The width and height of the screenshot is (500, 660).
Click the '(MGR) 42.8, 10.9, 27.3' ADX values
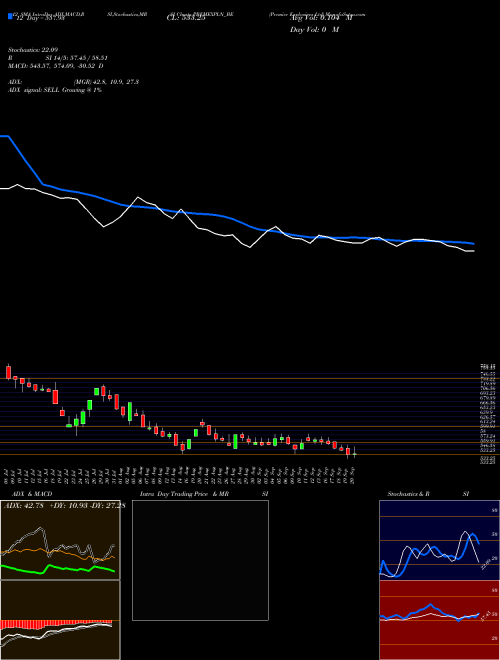click(107, 82)
